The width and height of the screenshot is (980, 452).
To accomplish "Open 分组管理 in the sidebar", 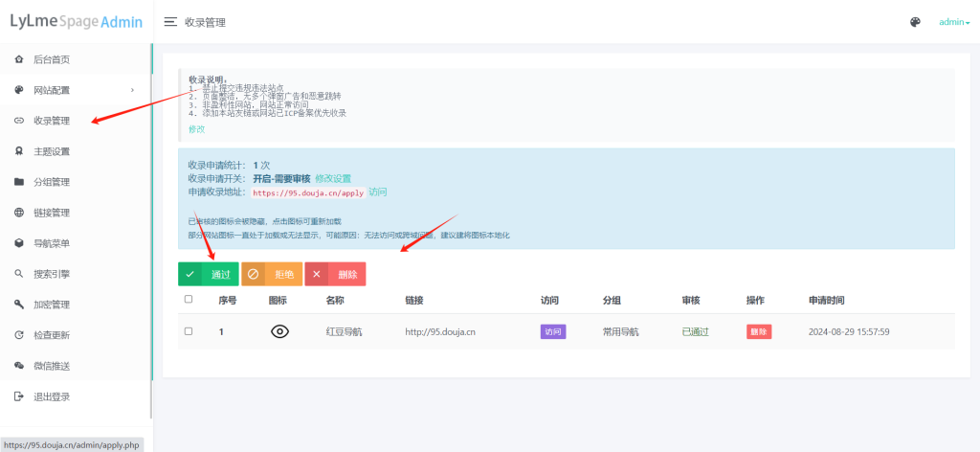I will (76, 182).
